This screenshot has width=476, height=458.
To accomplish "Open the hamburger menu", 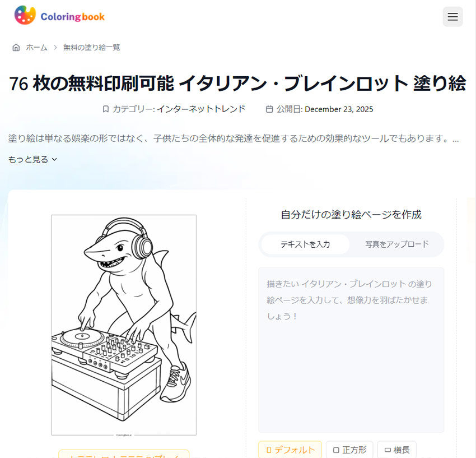I will click(x=452, y=17).
